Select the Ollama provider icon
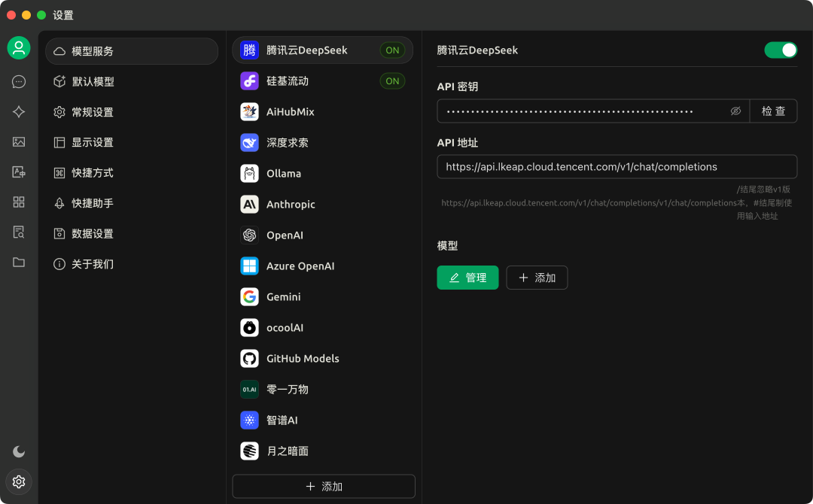 coord(249,174)
